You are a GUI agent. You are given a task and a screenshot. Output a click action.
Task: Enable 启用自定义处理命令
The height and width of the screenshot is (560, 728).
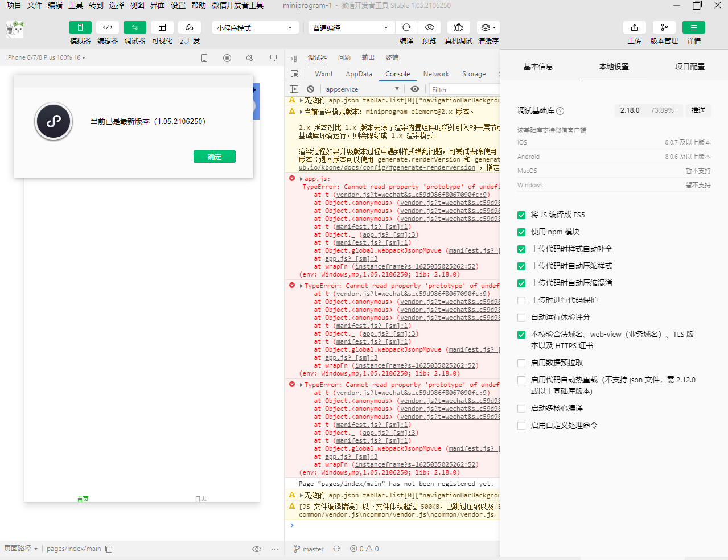[521, 426]
